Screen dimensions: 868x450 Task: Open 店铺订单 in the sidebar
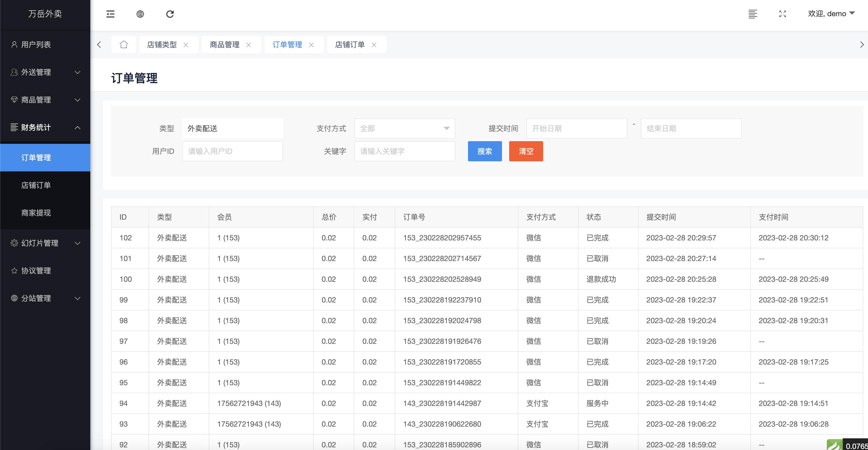45,185
